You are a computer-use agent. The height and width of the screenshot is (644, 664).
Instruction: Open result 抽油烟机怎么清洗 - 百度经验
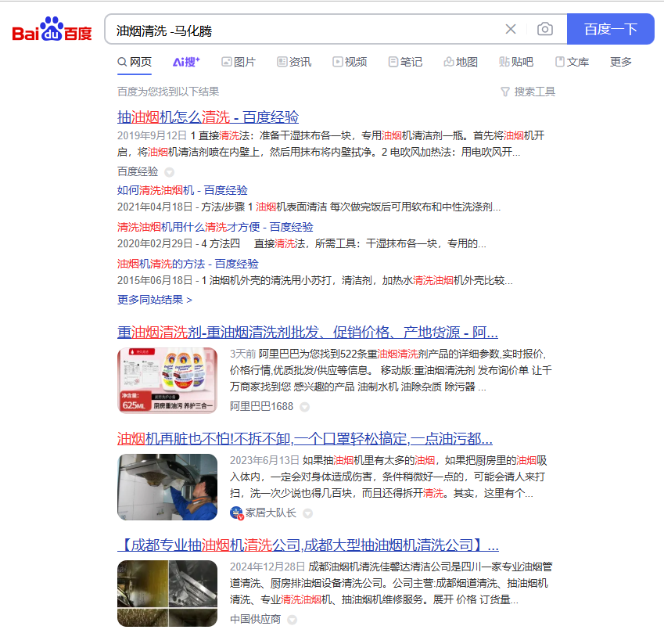pos(208,117)
